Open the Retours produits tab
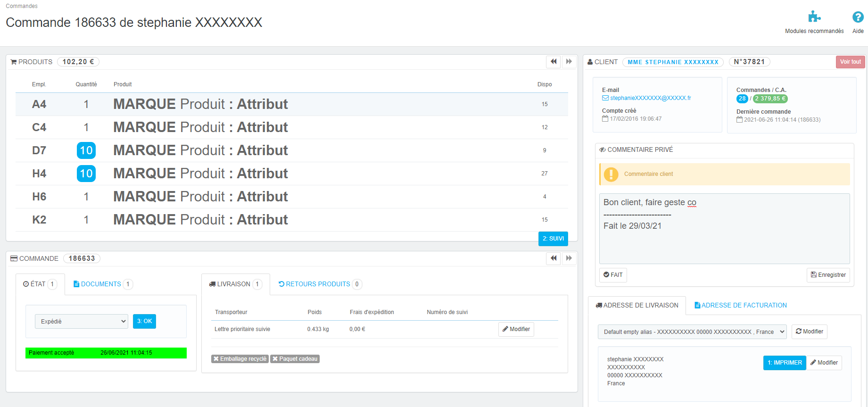868x407 pixels. (x=319, y=284)
